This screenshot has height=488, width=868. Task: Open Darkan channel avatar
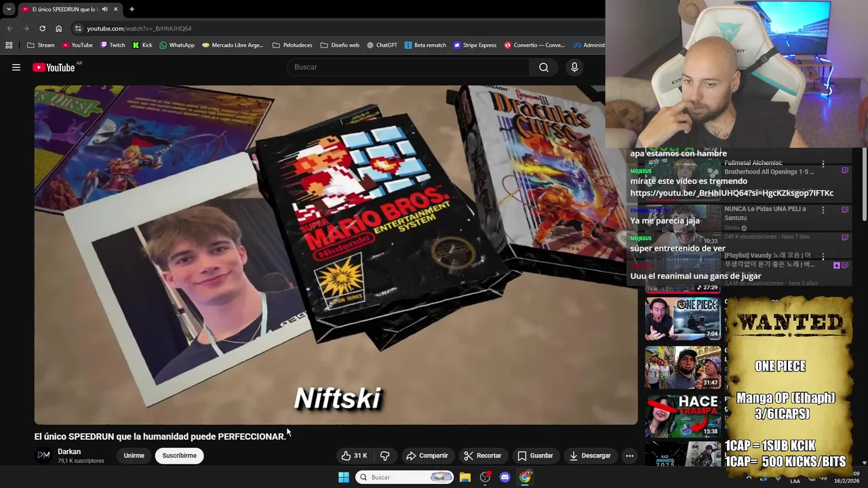43,455
